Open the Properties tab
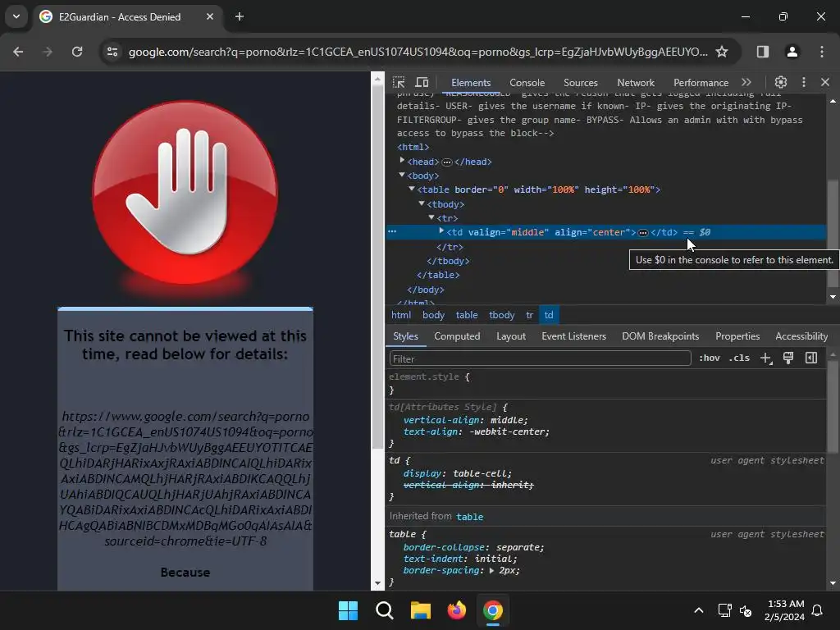 pyautogui.click(x=737, y=336)
